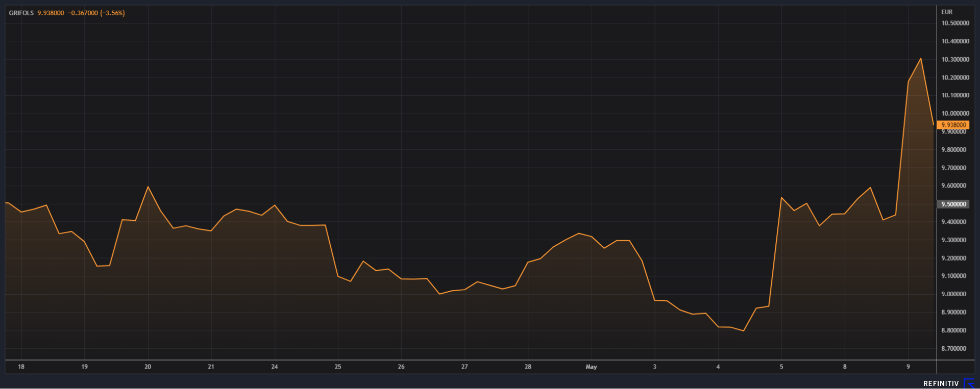
Task: Click the Refinitiv arrow logo icon
Action: (x=968, y=383)
